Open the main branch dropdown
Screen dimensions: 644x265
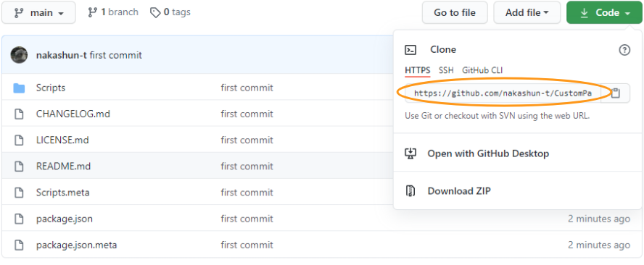[x=38, y=13]
